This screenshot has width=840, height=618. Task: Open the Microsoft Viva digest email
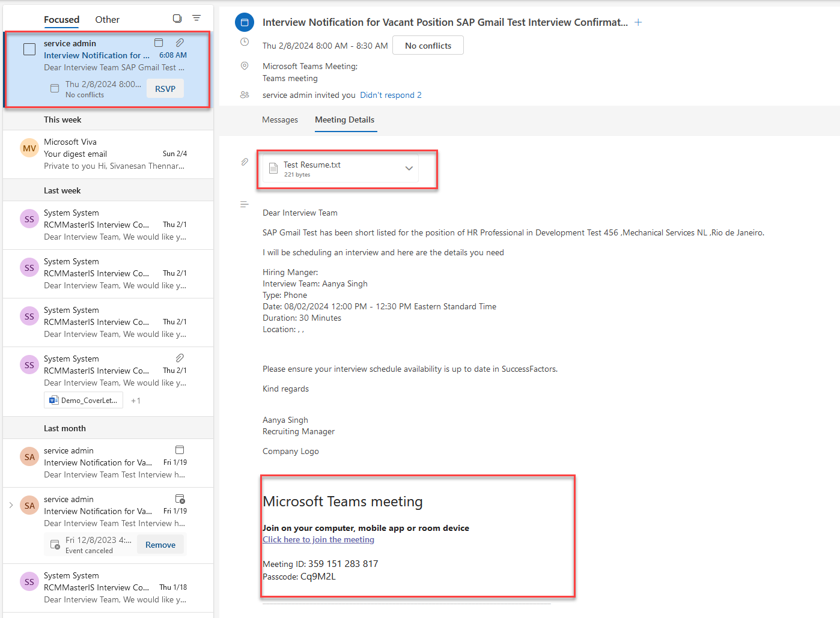point(108,154)
